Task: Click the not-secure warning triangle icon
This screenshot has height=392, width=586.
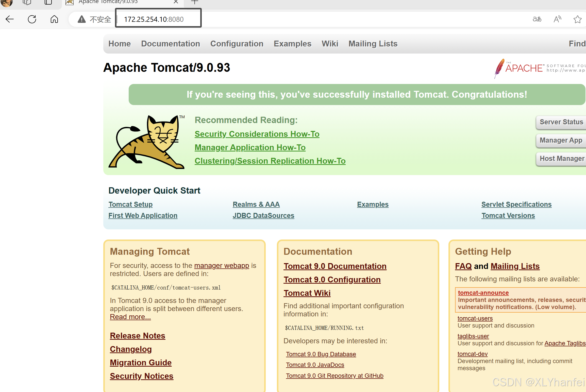Action: click(x=81, y=19)
